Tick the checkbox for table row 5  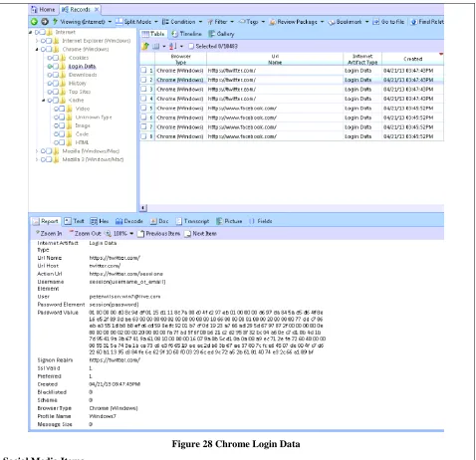(x=143, y=108)
